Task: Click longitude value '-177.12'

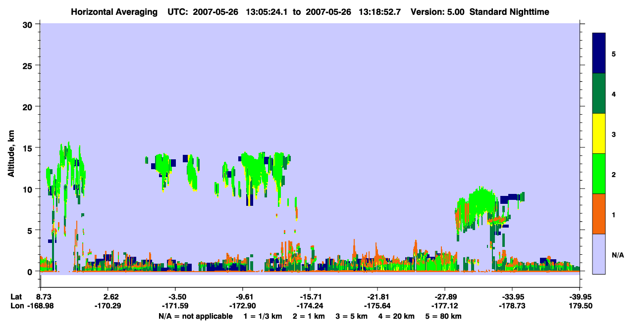Action: [x=445, y=306]
